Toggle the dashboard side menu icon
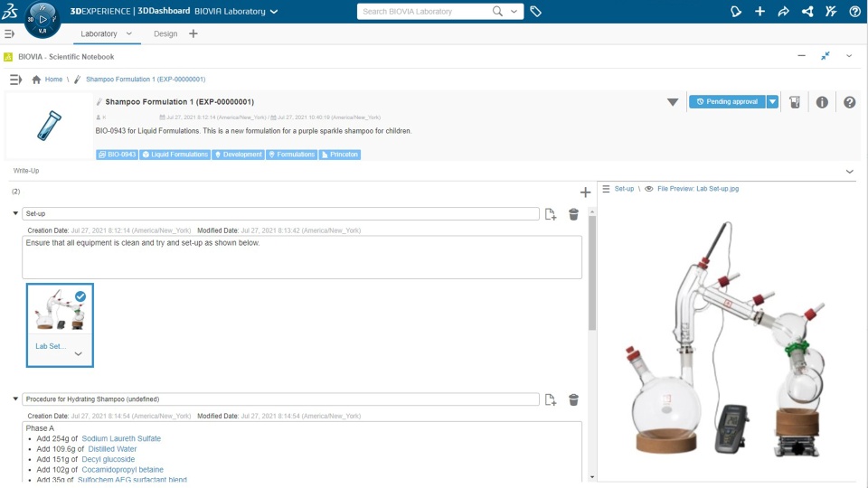This screenshot has height=488, width=868. 9,33
